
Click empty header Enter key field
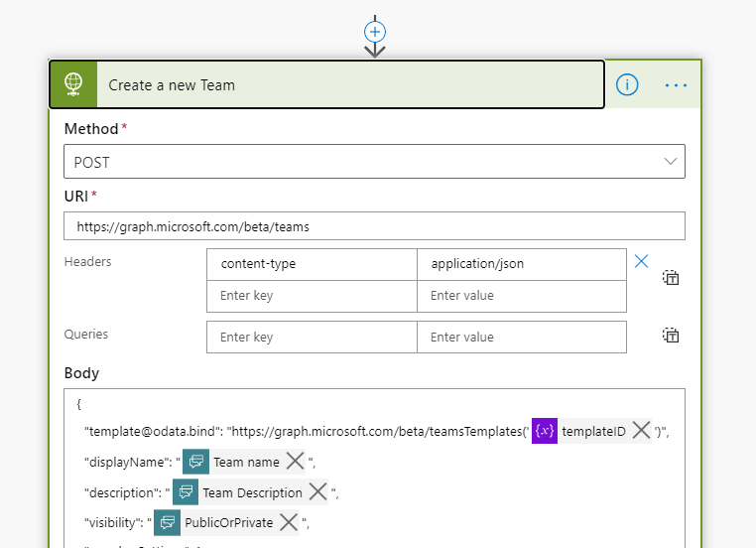click(312, 296)
